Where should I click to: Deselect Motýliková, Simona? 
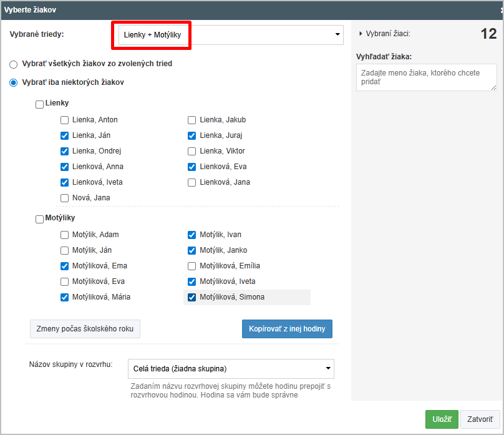[192, 297]
